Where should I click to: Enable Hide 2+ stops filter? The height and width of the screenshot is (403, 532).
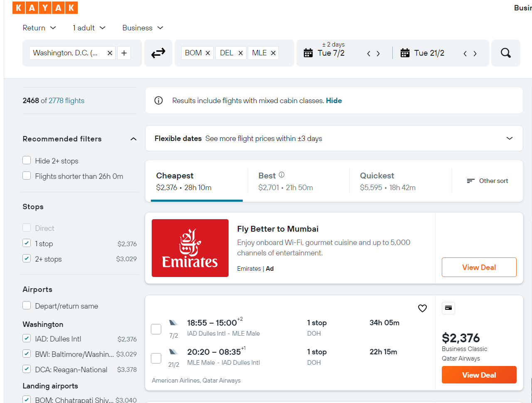pos(27,161)
